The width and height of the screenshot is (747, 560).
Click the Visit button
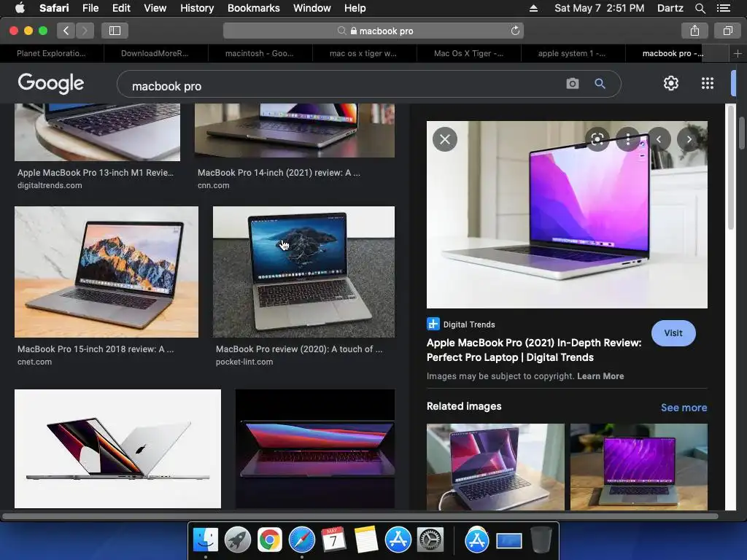[x=673, y=333]
